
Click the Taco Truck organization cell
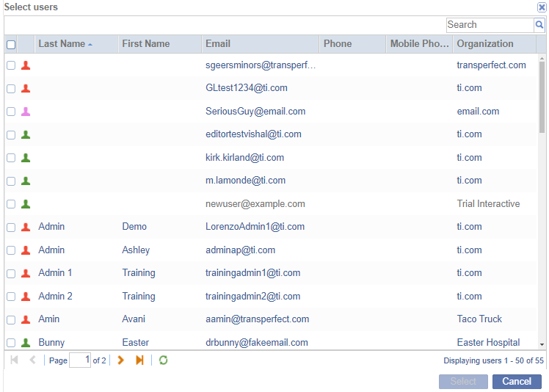click(x=479, y=319)
